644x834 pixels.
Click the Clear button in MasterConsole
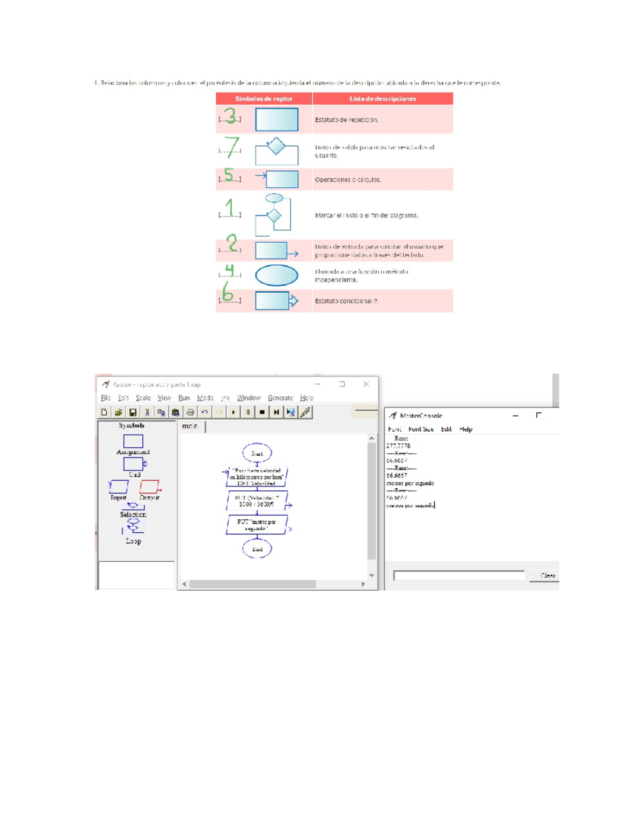[x=547, y=576]
